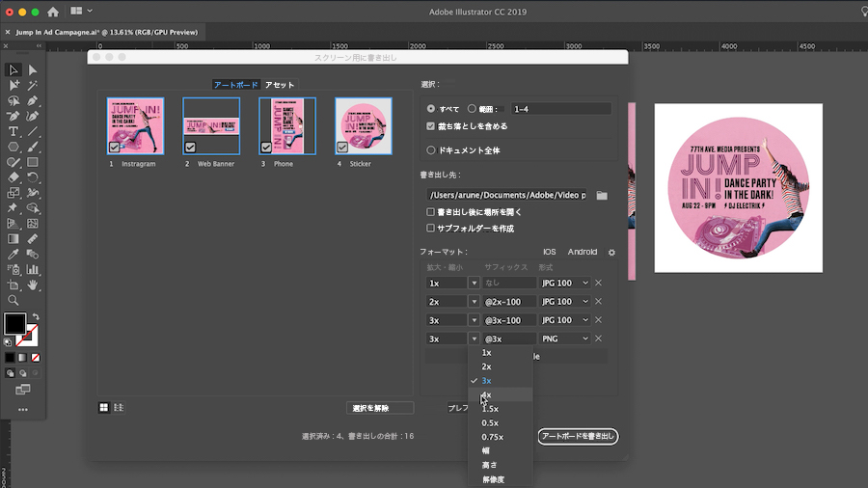The height and width of the screenshot is (488, 868).
Task: Select the Eraser tool
Action: [14, 177]
